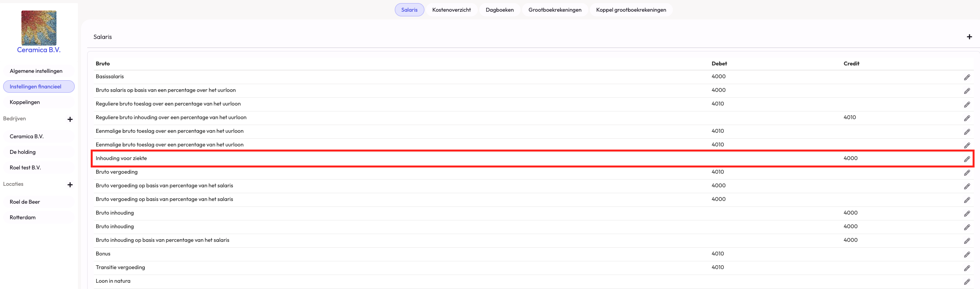Open Koppelingen in the sidebar
Screen dimensions: 980x289
pyautogui.click(x=39, y=102)
